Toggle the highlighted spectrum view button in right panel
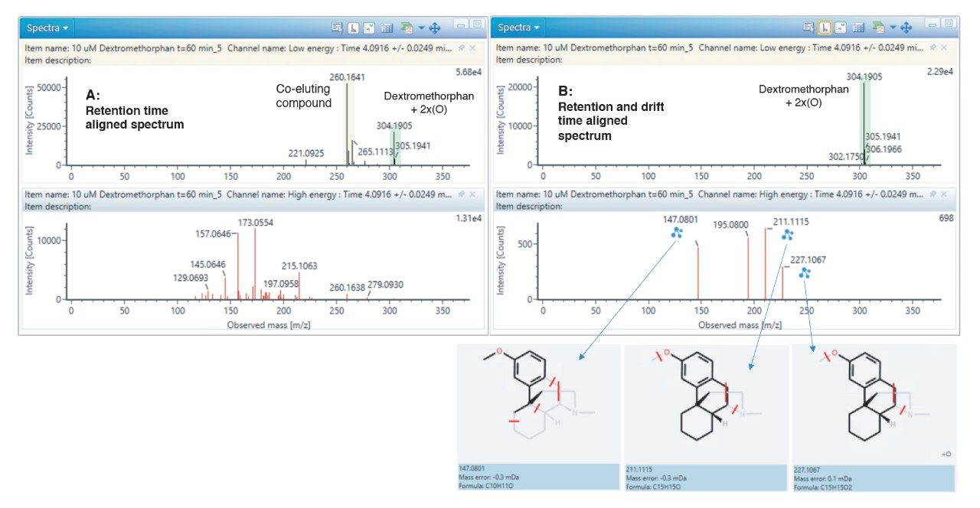 click(825, 28)
